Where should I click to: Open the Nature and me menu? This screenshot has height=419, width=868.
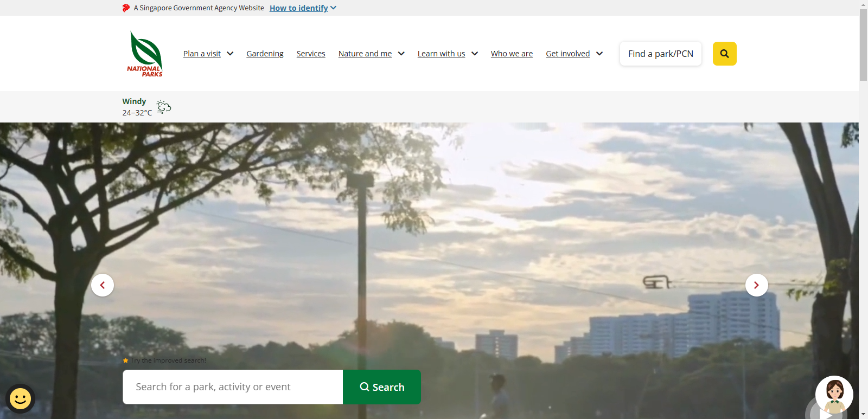point(365,54)
